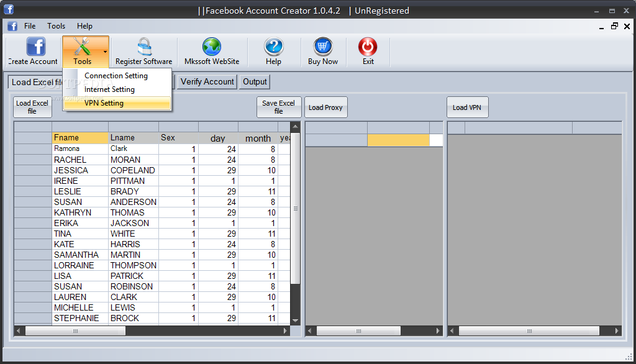This screenshot has height=364, width=636.
Task: Select the LAUREN cell
Action: pyautogui.click(x=80, y=297)
